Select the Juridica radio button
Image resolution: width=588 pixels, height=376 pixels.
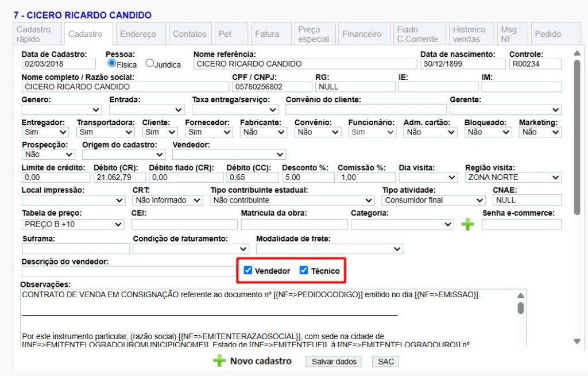150,63
